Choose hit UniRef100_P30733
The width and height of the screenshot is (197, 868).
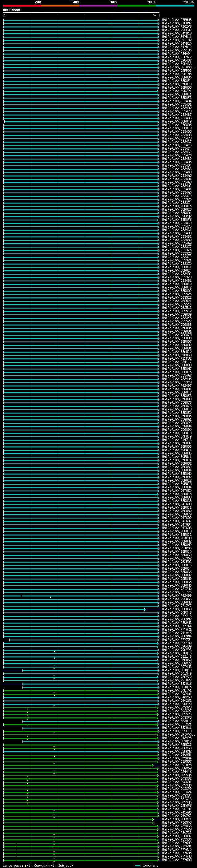tap(177, 832)
